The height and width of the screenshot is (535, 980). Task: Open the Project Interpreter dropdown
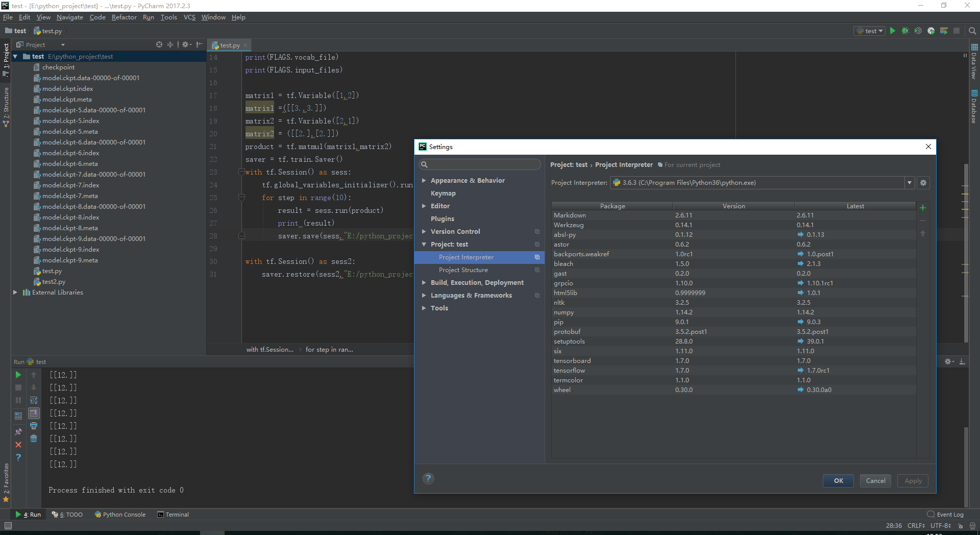[910, 183]
